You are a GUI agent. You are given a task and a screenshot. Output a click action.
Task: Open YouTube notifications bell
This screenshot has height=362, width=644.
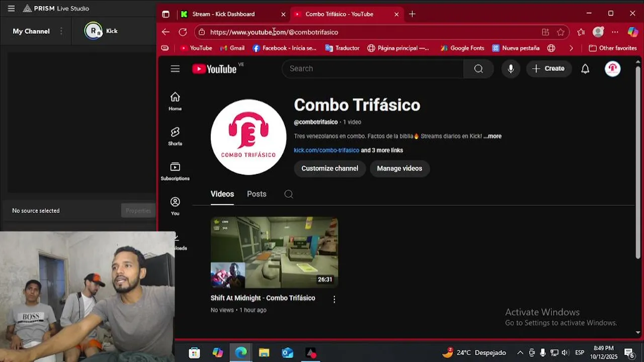(585, 69)
